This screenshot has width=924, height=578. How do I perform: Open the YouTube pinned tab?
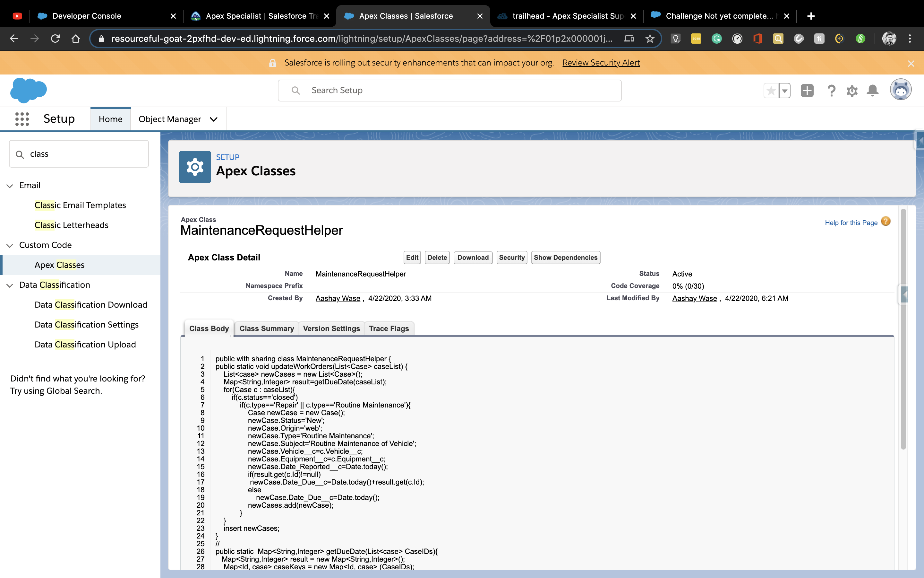(x=17, y=16)
